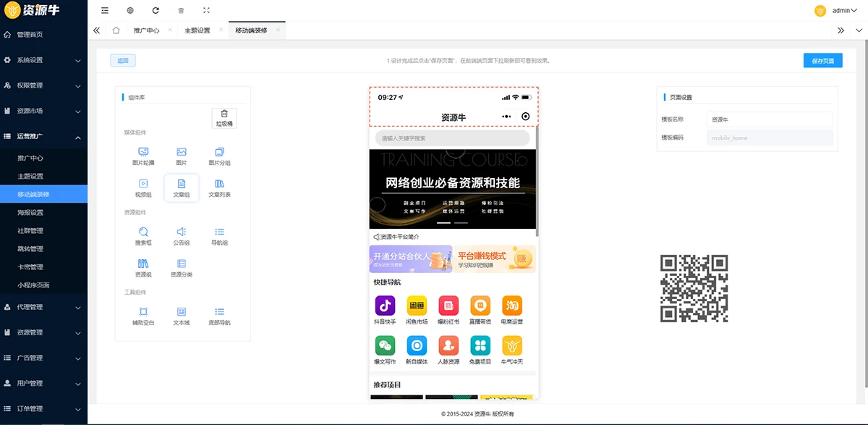
Task: Click the refresh icon in top toolbar
Action: pyautogui.click(x=156, y=11)
